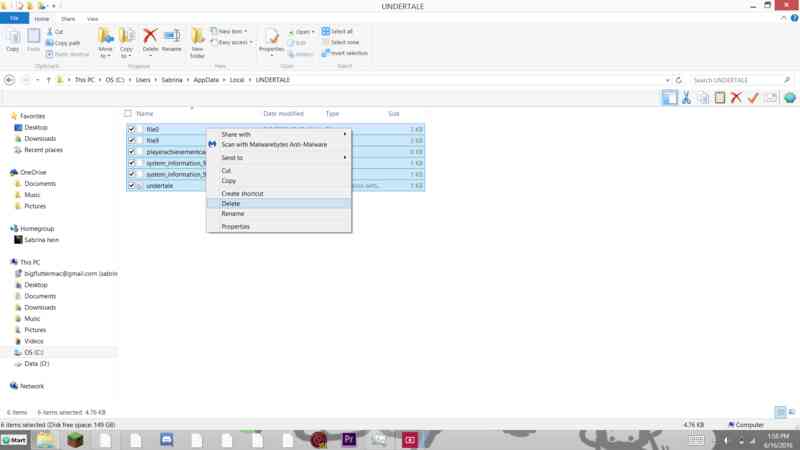Image resolution: width=800 pixels, height=450 pixels.
Task: Choose Properties in the context menu
Action: 279,227
